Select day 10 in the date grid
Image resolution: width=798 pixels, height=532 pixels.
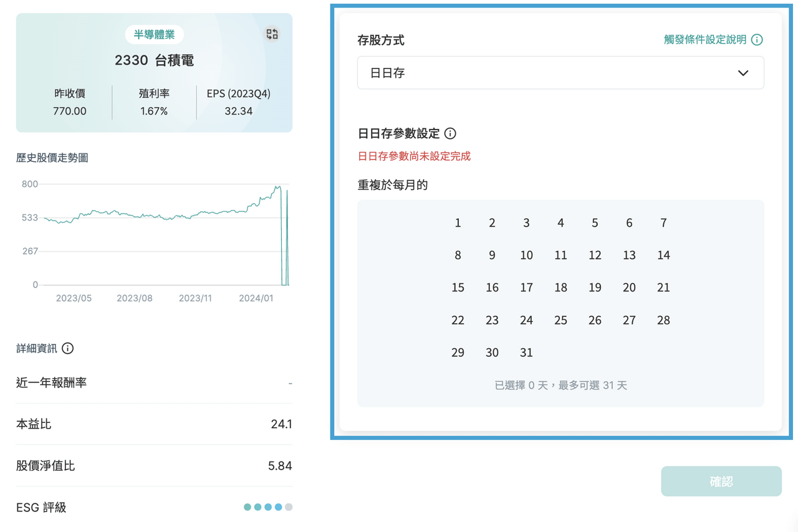[527, 255]
